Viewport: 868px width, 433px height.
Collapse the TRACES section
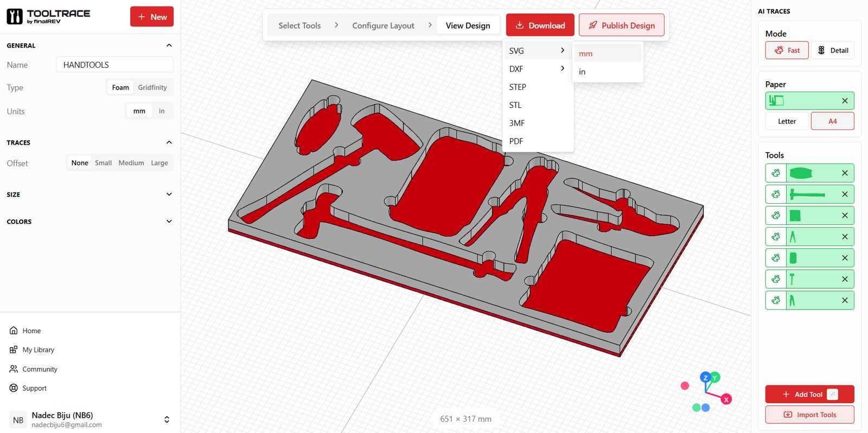(169, 143)
